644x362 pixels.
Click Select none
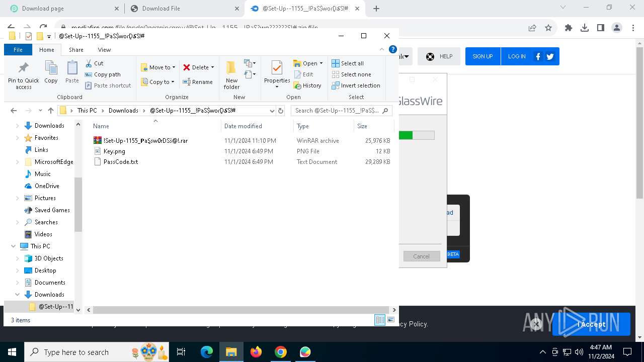[351, 74]
